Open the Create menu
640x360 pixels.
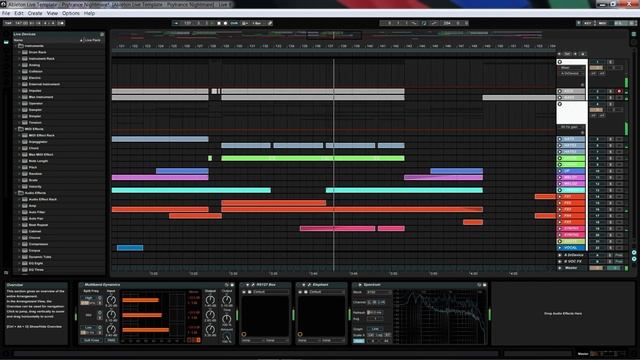click(x=35, y=13)
